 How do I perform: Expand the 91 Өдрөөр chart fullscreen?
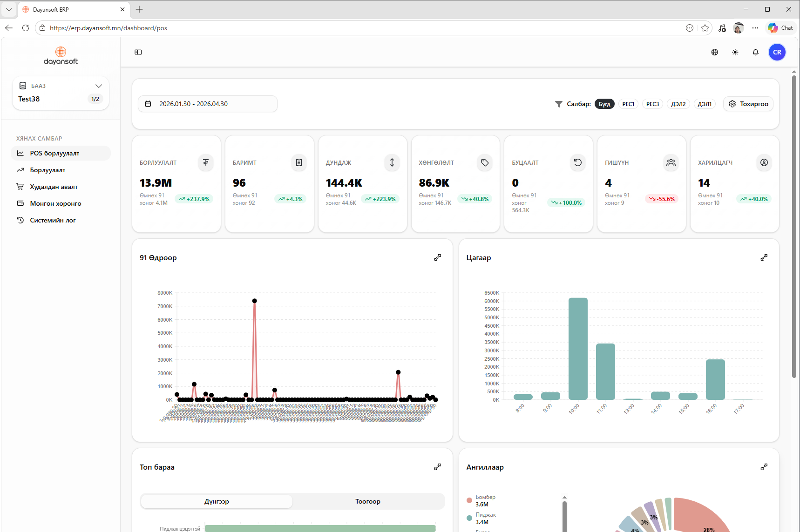click(x=438, y=257)
